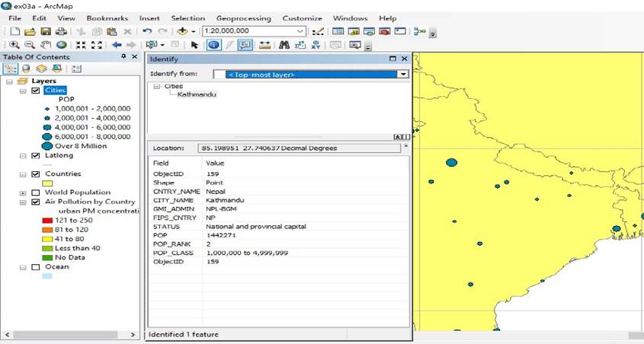Screen dimensions: 644x344
Task: Open a map document with the folder icon
Action: pos(30,31)
